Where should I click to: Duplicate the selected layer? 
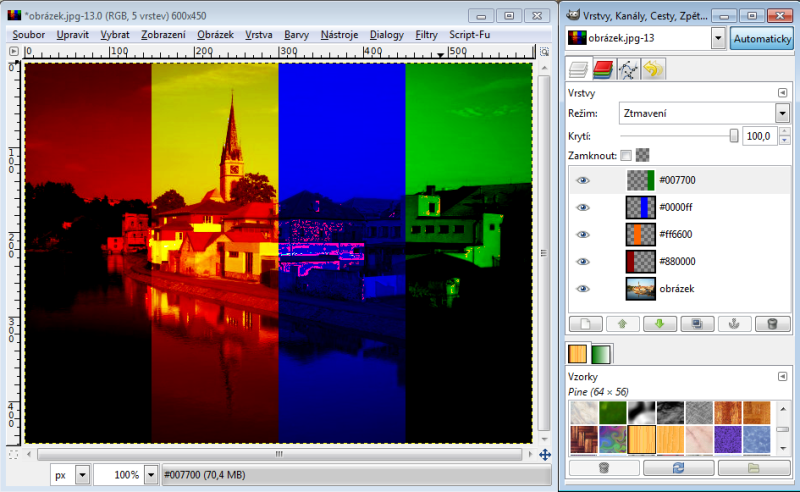click(697, 324)
